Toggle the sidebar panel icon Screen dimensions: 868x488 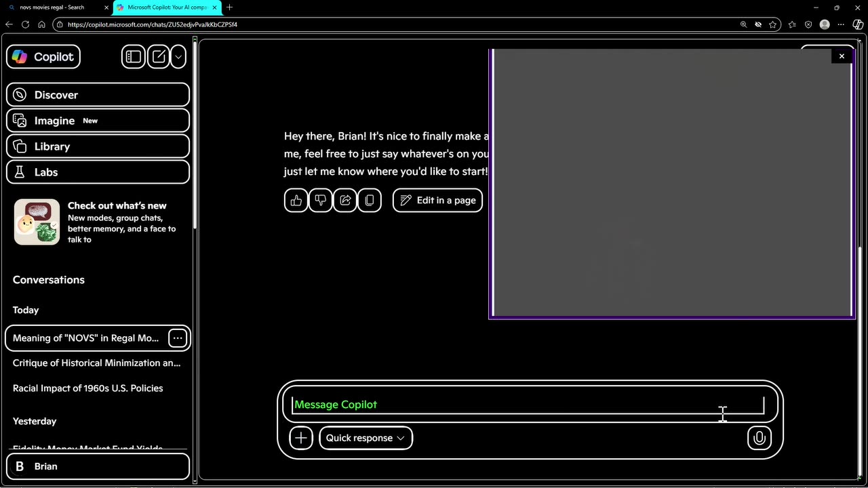(134, 57)
